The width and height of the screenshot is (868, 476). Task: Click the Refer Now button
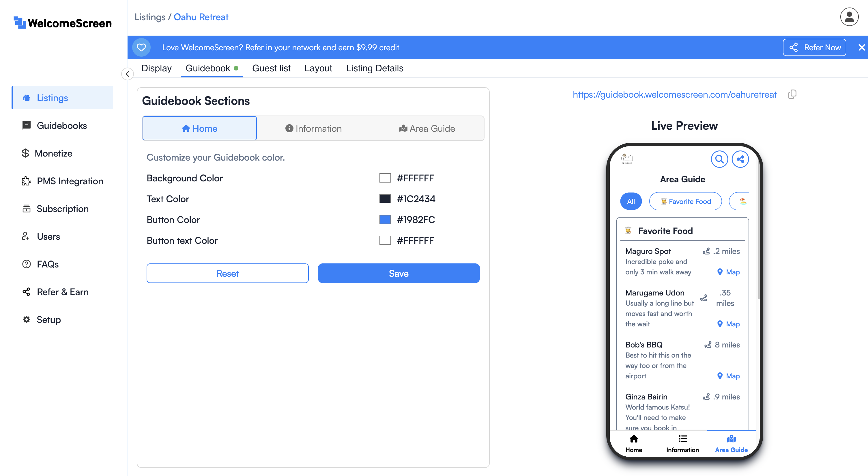pos(814,47)
